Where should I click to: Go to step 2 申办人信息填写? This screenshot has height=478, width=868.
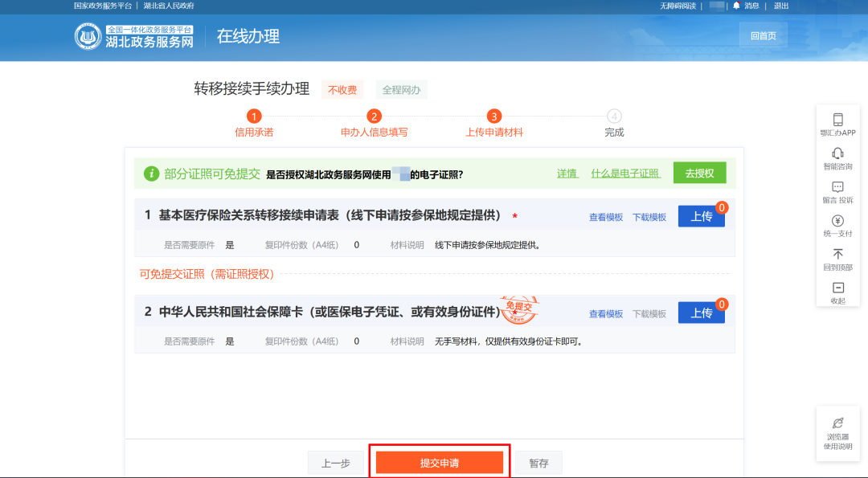point(374,116)
